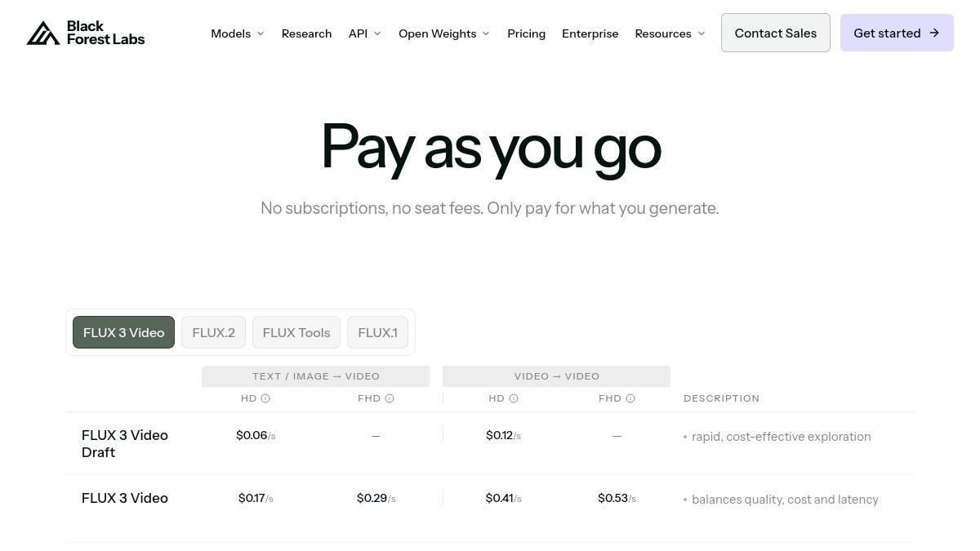Click the VIDEO → VIDEO header
980x551 pixels.
pyautogui.click(x=557, y=376)
